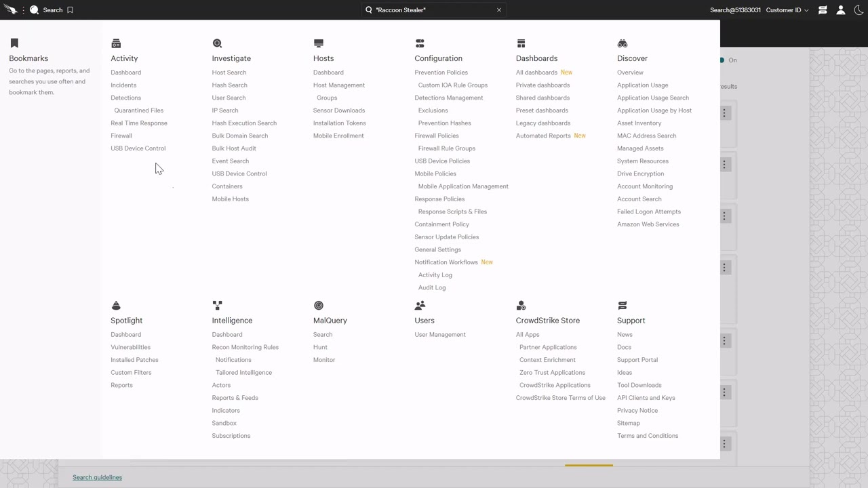This screenshot has width=868, height=488.
Task: Click the CrowdStrike falcon logo
Action: (x=10, y=9)
